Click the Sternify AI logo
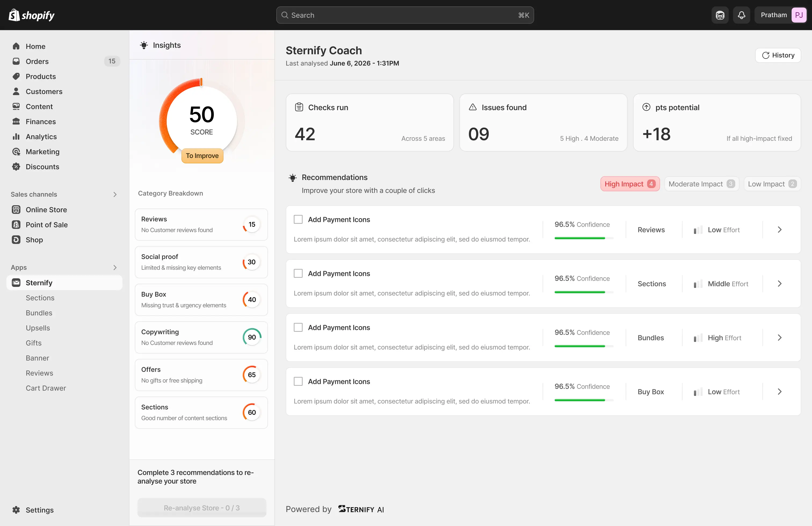This screenshot has height=526, width=812. [x=361, y=509]
